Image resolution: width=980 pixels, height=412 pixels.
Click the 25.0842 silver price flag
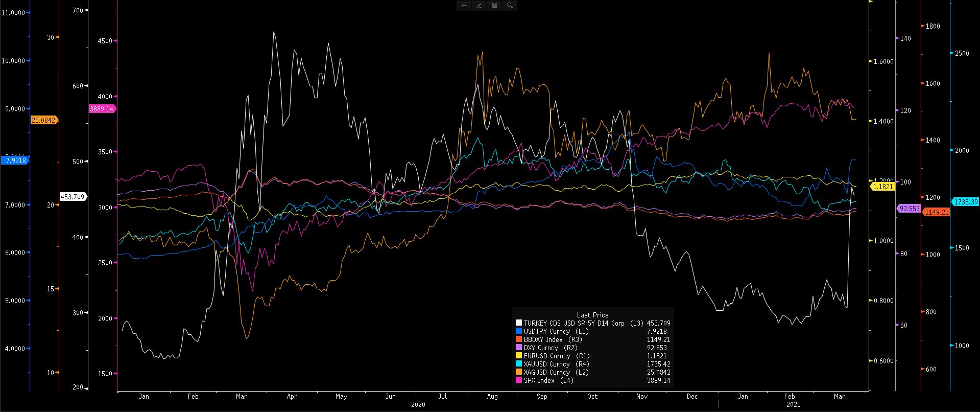pos(44,120)
